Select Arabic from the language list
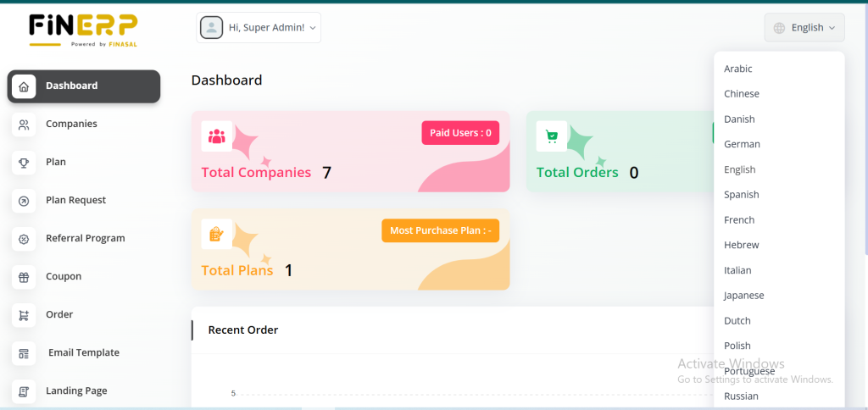 (738, 69)
